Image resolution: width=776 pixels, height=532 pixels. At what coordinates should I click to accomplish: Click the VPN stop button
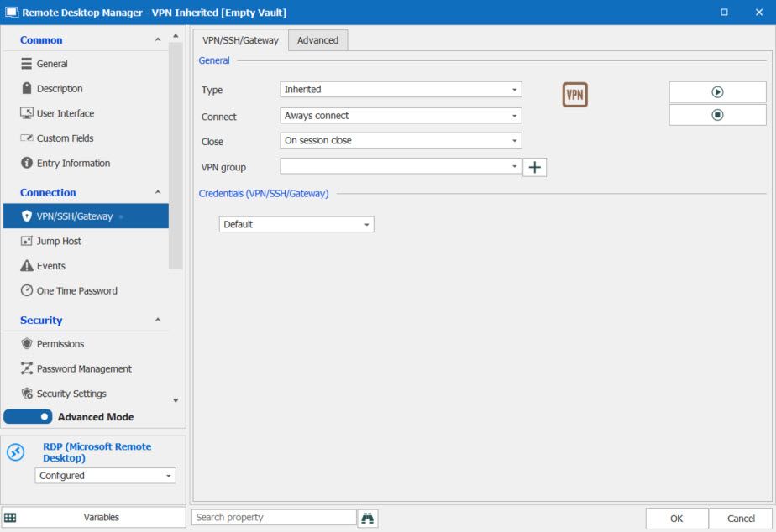click(x=717, y=115)
